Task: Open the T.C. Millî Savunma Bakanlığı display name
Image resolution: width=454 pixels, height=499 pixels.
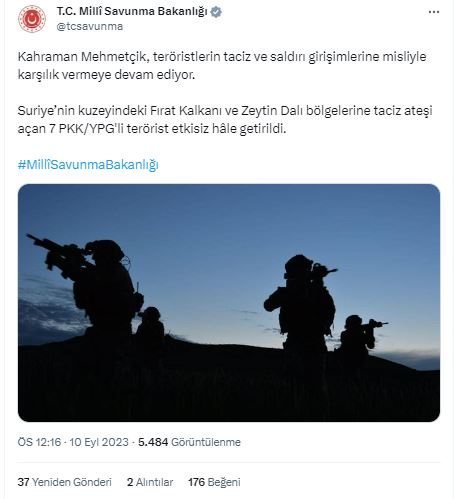Action: 132,12
